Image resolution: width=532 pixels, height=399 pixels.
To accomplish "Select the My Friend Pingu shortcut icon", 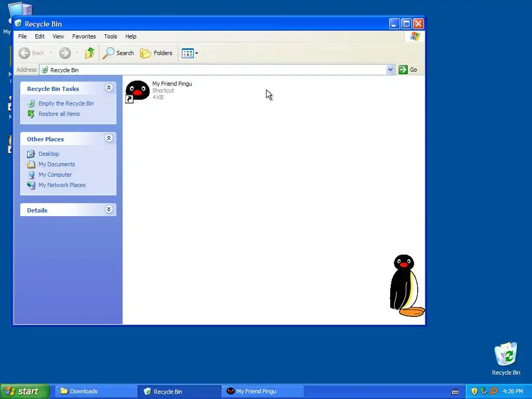I will pyautogui.click(x=137, y=91).
